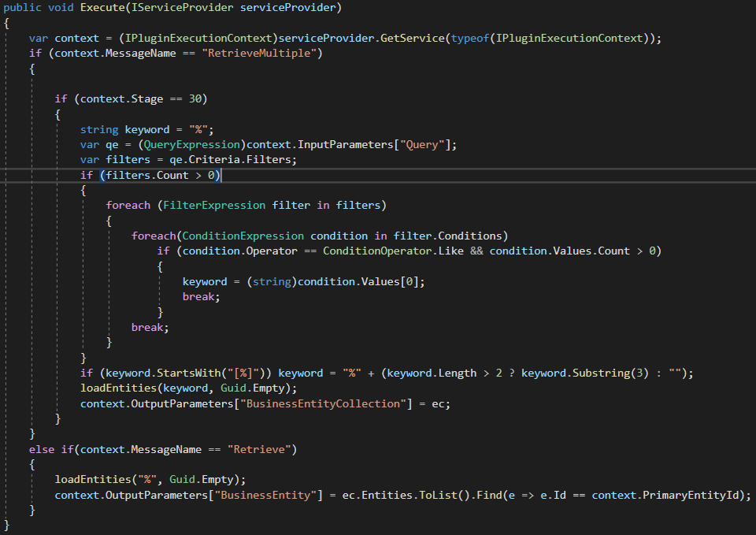Viewport: 756px width, 535px height.
Task: Click the Conditions property of filter
Action: click(470, 236)
